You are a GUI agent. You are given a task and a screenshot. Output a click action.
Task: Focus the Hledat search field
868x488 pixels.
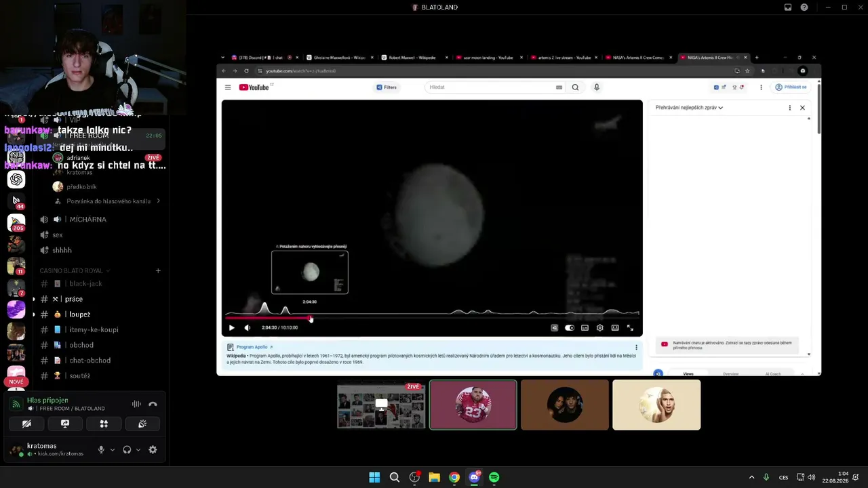(492, 87)
